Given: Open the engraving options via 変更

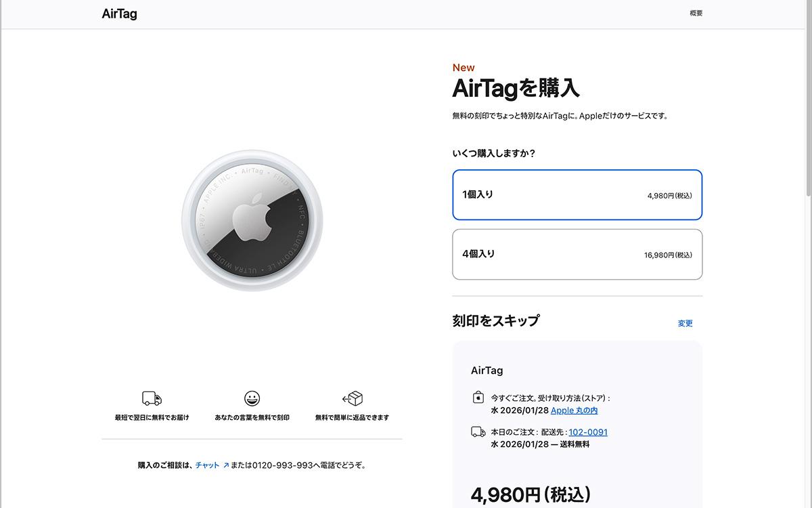Looking at the screenshot, I should (x=684, y=323).
